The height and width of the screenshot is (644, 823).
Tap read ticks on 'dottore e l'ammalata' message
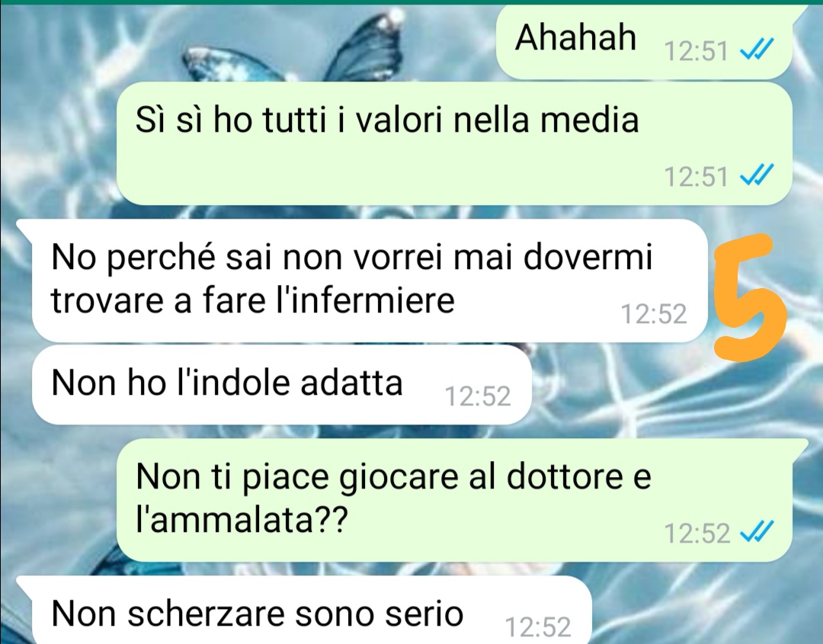[x=756, y=533]
